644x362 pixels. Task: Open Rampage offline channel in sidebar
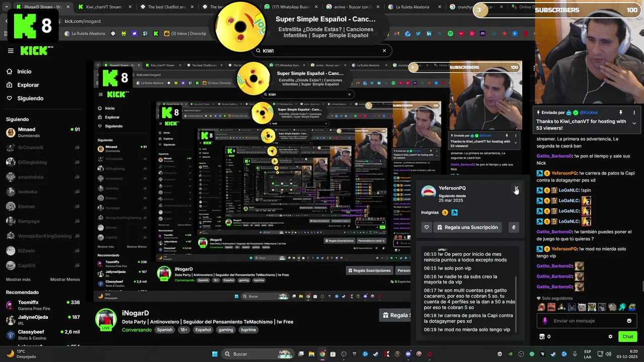pos(43,221)
